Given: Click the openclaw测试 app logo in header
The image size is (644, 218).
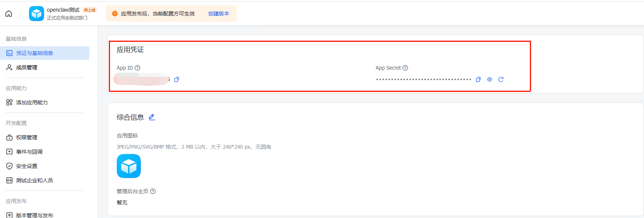Looking at the screenshot, I should pyautogui.click(x=37, y=14).
